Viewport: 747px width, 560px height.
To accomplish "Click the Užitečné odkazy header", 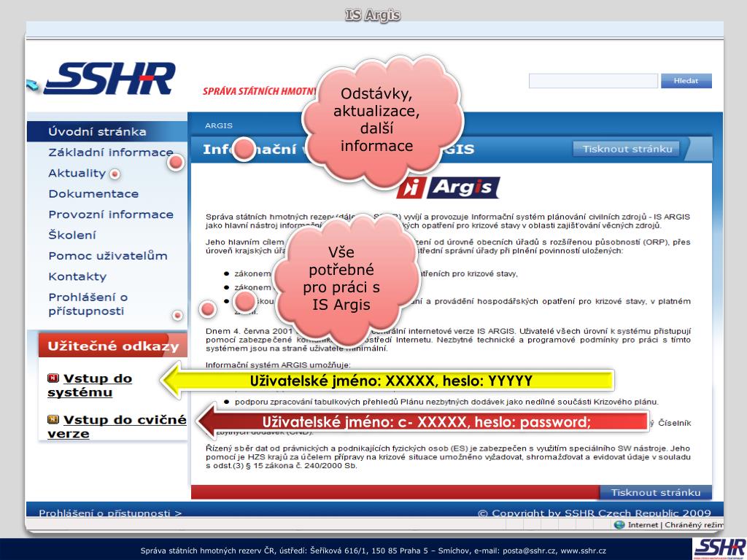I will (113, 345).
